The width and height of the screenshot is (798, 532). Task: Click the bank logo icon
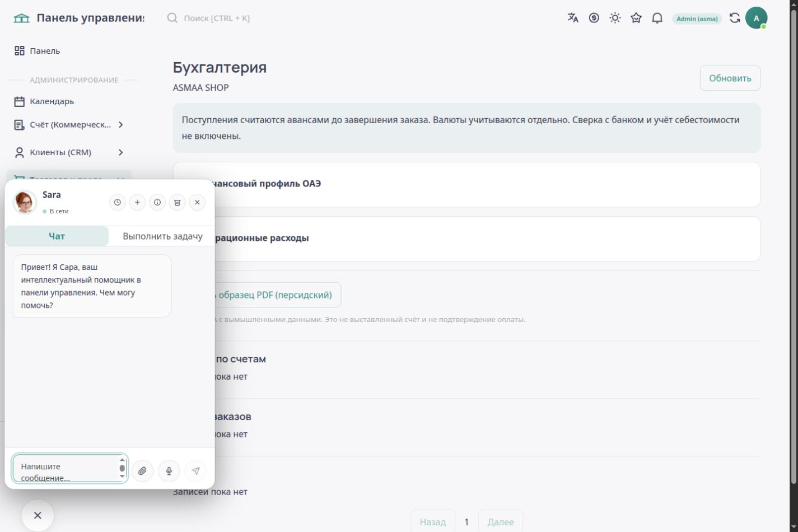(x=21, y=18)
